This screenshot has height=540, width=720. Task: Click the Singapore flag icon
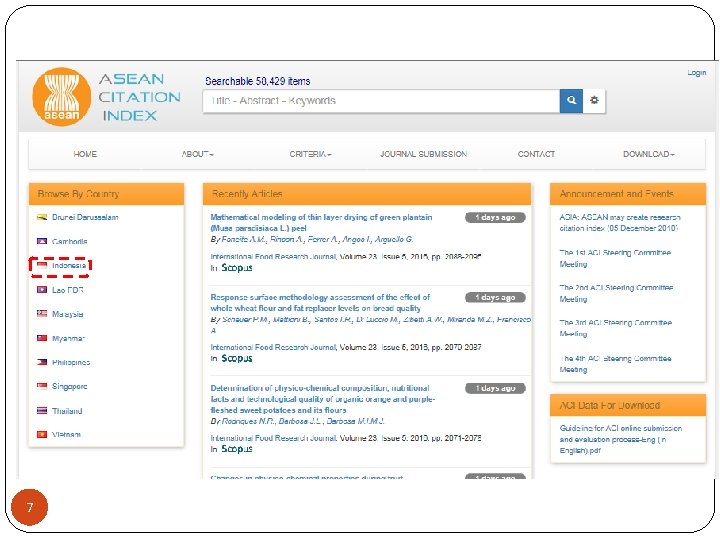(x=42, y=386)
